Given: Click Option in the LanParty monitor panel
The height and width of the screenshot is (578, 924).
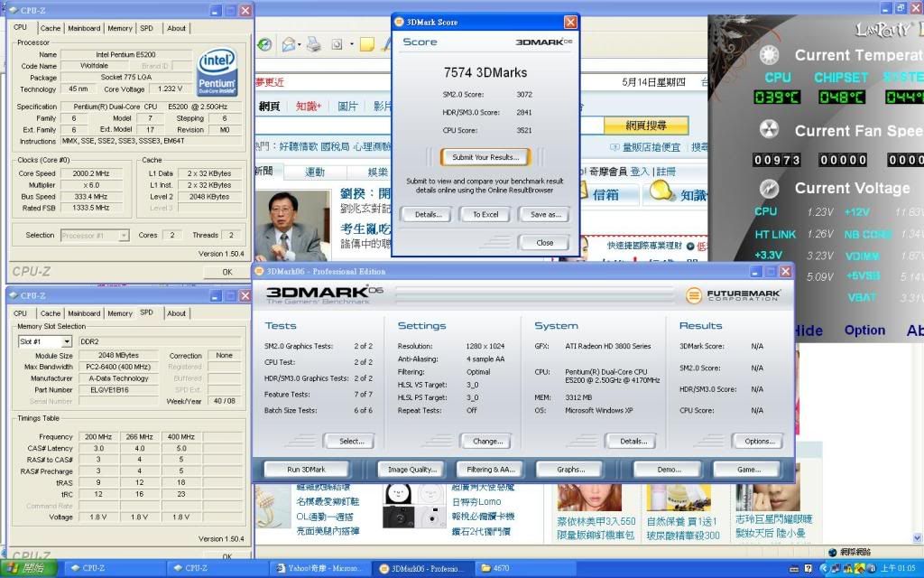Looking at the screenshot, I should [x=864, y=331].
